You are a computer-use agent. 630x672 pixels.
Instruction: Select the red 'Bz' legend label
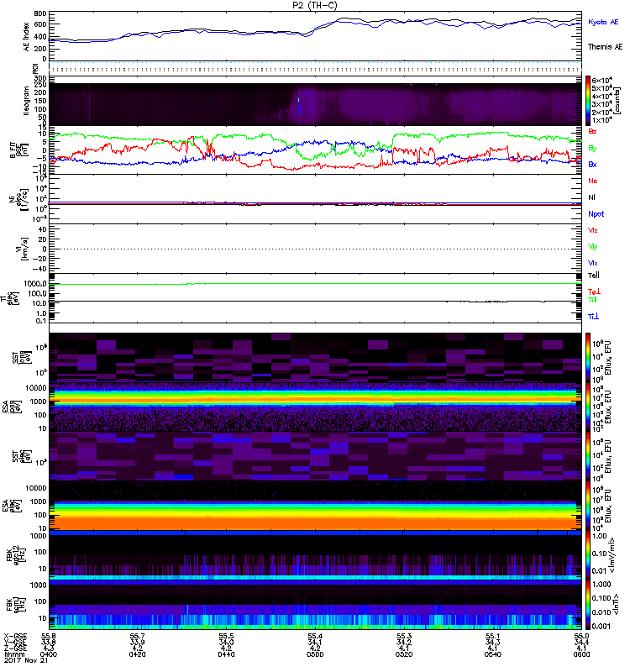[x=592, y=132]
